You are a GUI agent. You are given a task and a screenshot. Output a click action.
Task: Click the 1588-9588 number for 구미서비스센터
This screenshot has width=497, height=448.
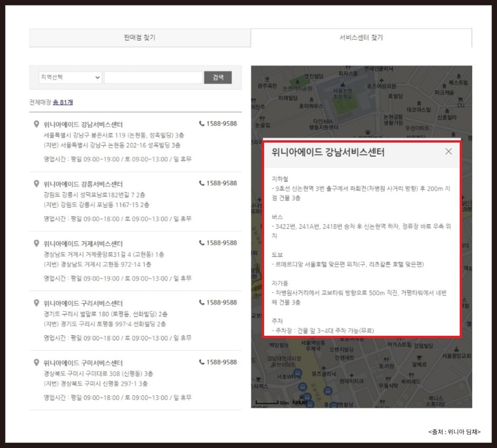click(221, 362)
